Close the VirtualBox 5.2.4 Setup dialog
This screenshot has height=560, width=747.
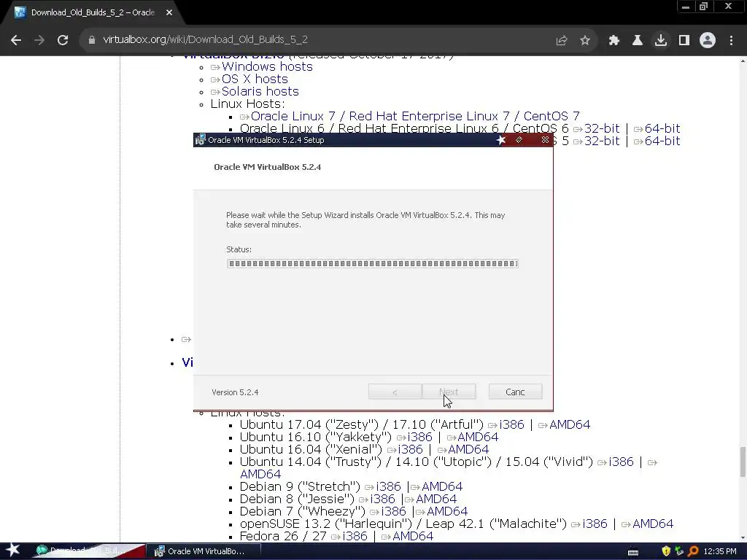[x=545, y=140]
